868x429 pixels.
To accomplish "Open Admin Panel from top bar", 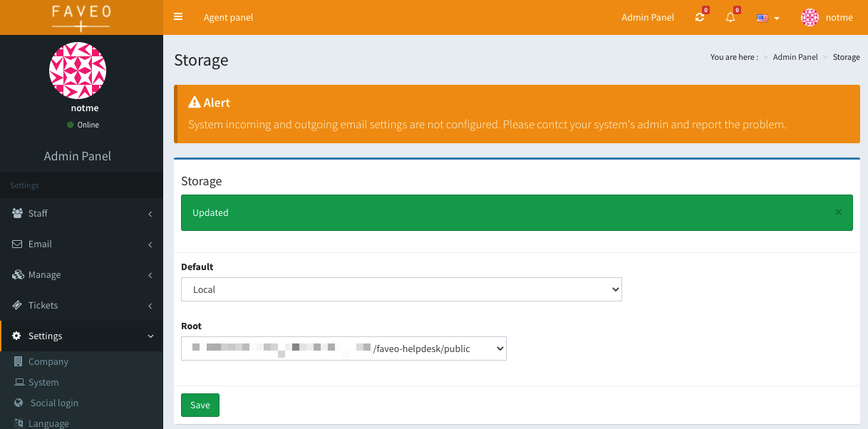I will pyautogui.click(x=647, y=17).
